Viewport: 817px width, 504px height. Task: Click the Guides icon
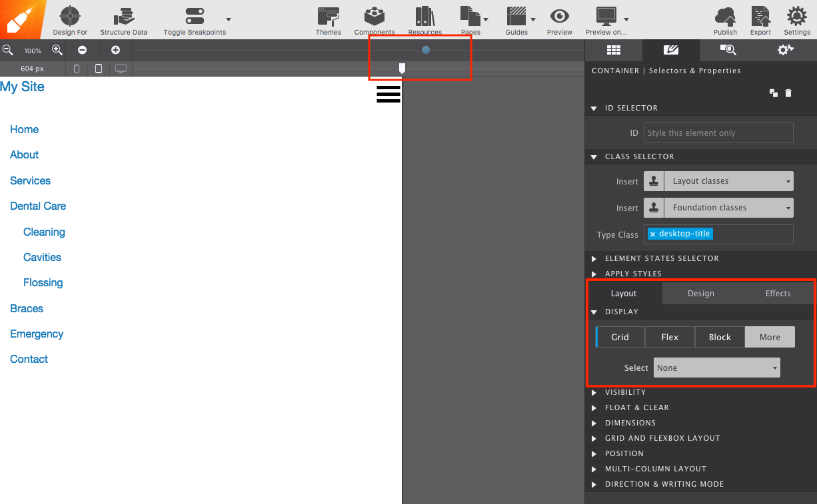click(x=516, y=16)
